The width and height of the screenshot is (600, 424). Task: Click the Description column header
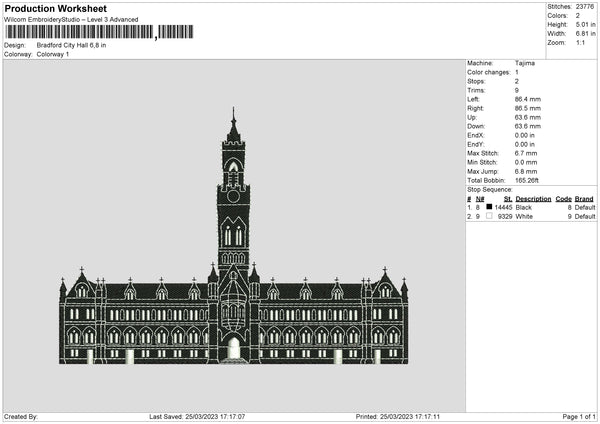click(533, 199)
